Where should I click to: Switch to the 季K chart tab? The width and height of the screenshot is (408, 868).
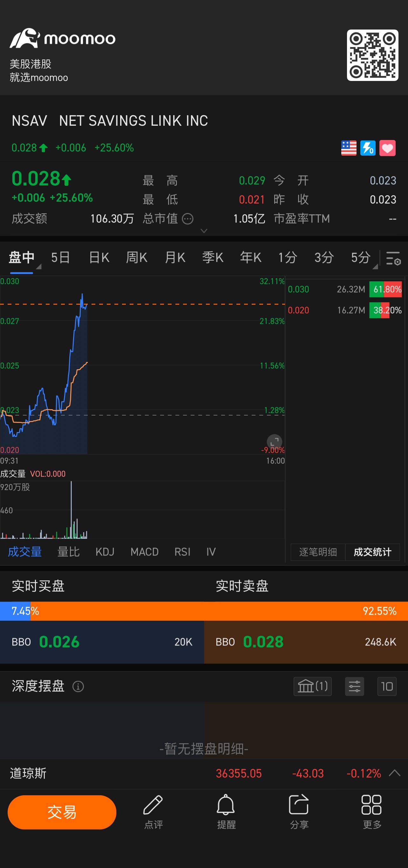(213, 257)
